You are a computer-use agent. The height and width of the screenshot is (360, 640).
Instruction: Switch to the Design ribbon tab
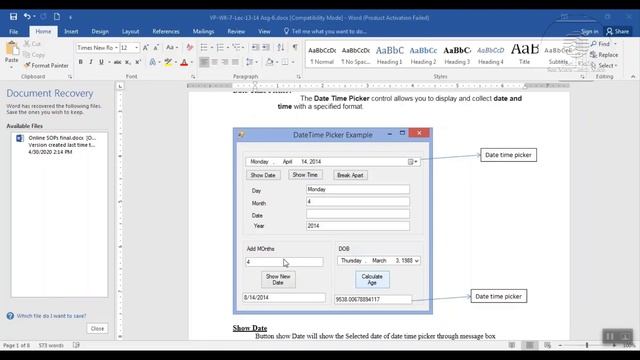[100, 31]
